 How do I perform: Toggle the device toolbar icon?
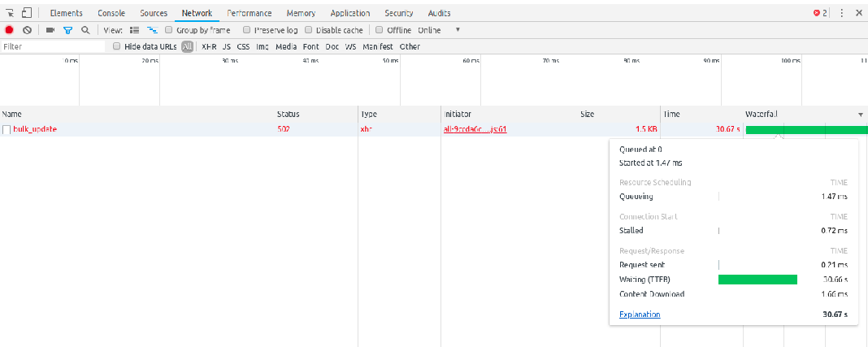pos(27,13)
